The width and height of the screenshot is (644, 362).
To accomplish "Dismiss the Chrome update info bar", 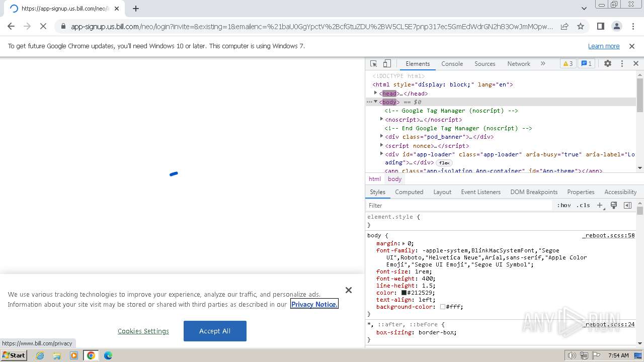I will 632,46.
